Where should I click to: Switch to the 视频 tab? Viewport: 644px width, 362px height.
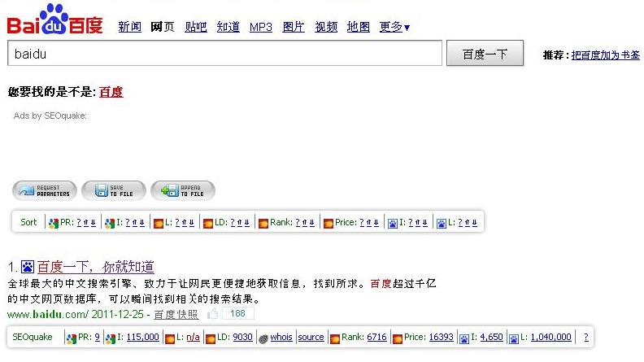[x=326, y=27]
